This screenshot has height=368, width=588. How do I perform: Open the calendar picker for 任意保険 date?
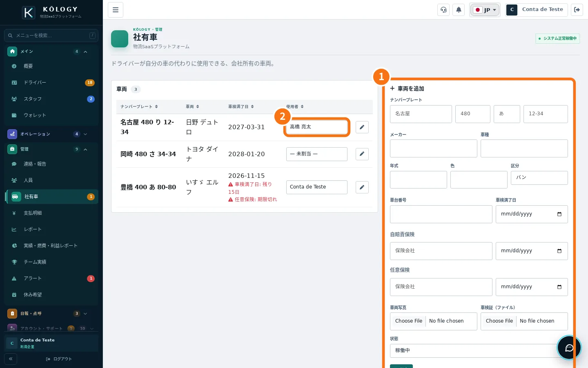559,287
